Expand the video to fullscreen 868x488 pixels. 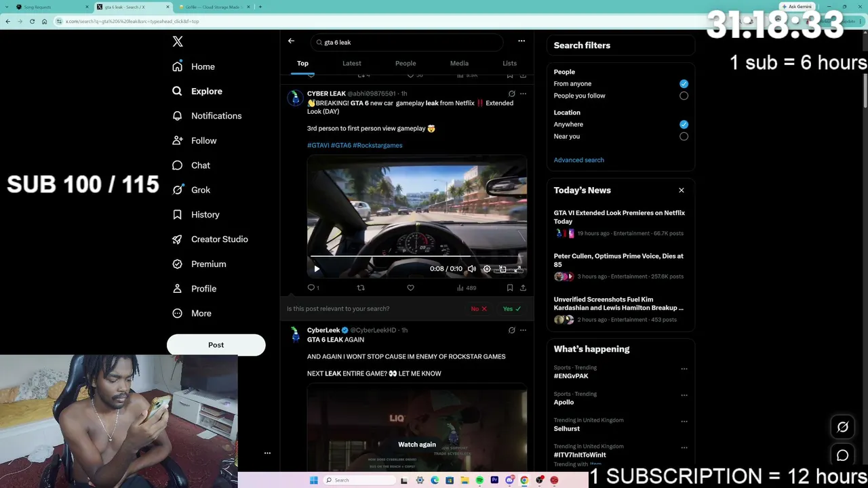click(x=518, y=269)
